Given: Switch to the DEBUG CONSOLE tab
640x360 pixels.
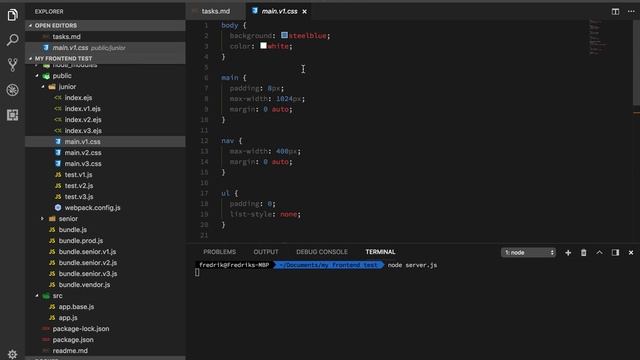Looking at the screenshot, I should (x=322, y=252).
